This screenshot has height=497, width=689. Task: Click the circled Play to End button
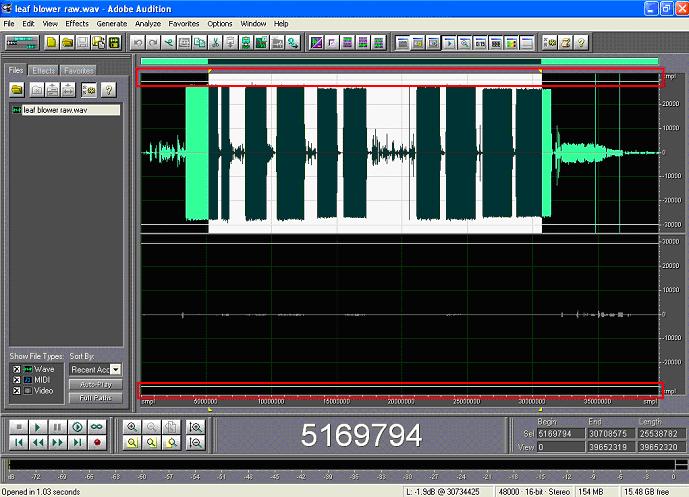[77, 427]
